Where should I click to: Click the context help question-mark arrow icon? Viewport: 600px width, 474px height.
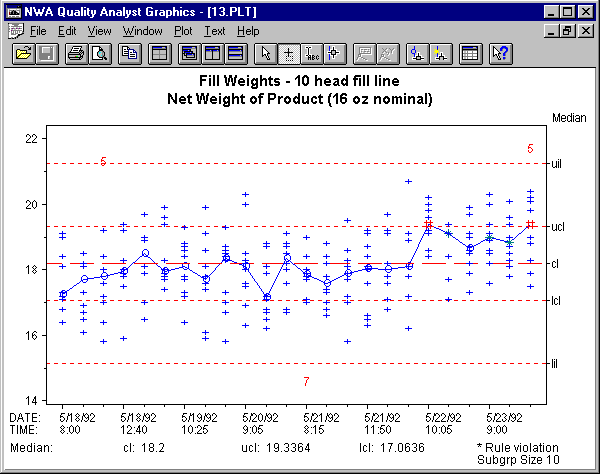[501, 52]
